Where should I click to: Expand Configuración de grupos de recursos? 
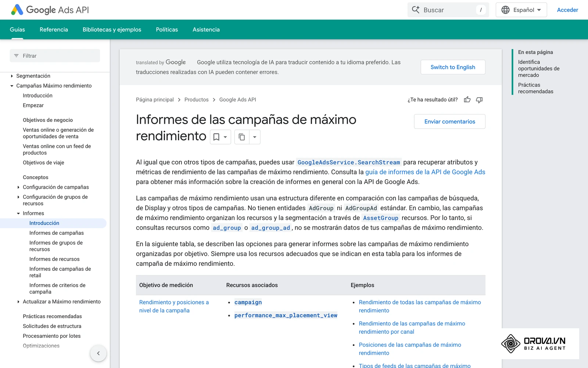18,197
